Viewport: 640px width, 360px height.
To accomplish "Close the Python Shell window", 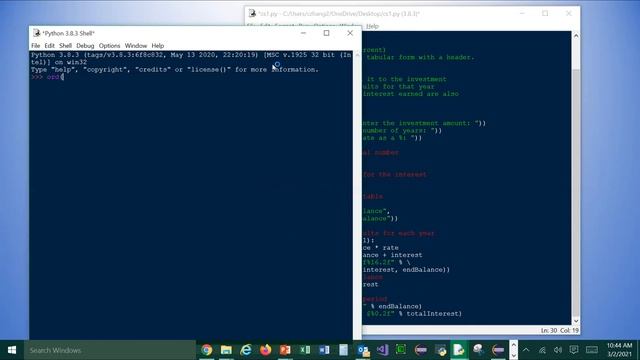I will coord(350,33).
